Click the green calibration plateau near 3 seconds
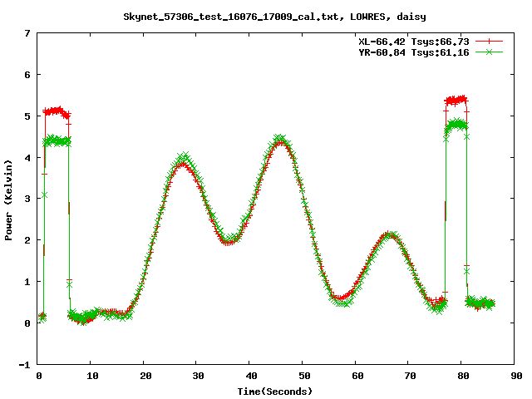The width and height of the screenshot is (532, 399). (x=57, y=140)
